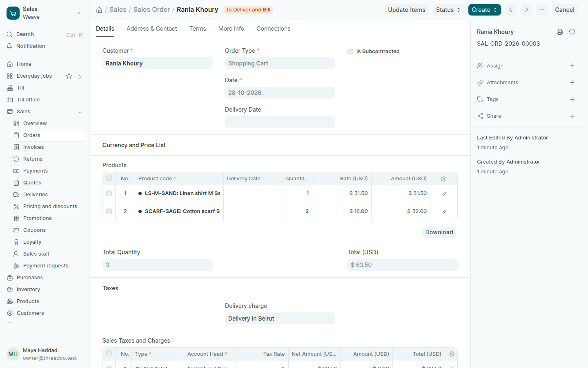Expand Currency and Price List section

(x=137, y=145)
